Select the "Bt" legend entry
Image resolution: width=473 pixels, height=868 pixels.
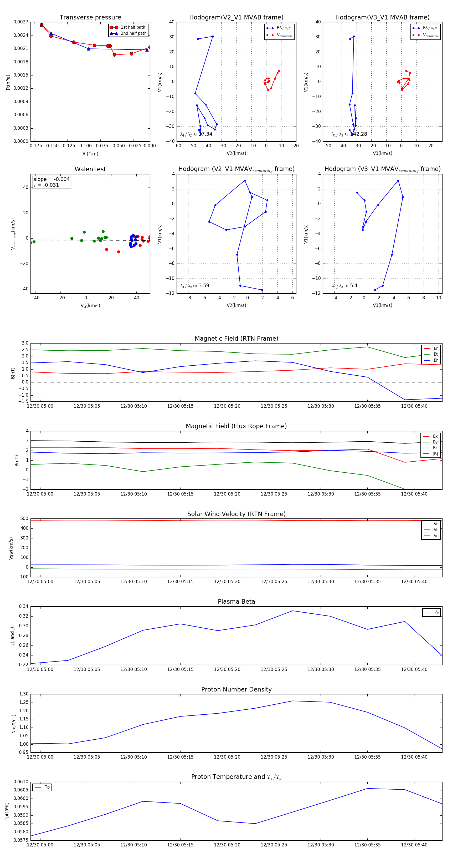[431, 354]
